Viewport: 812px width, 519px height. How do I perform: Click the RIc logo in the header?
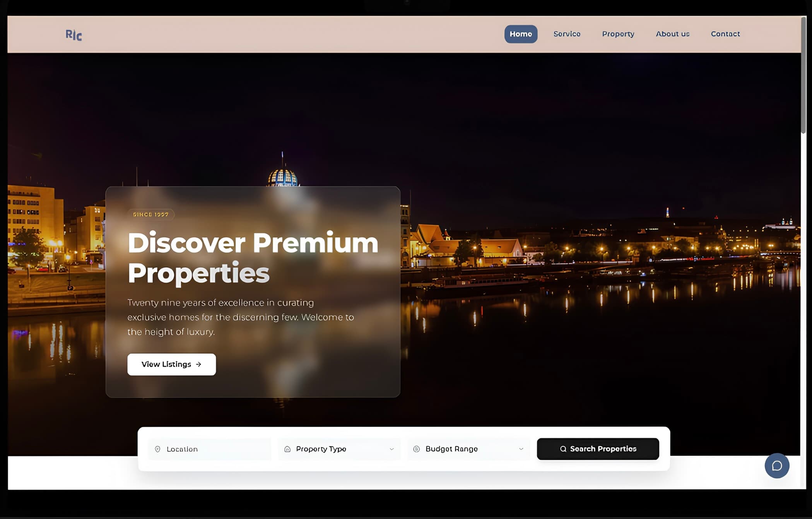(x=74, y=35)
